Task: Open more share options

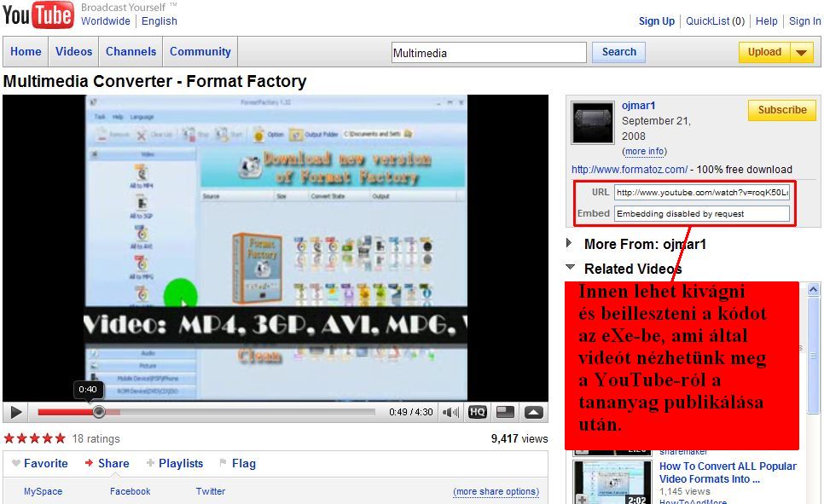Action: pos(496,491)
